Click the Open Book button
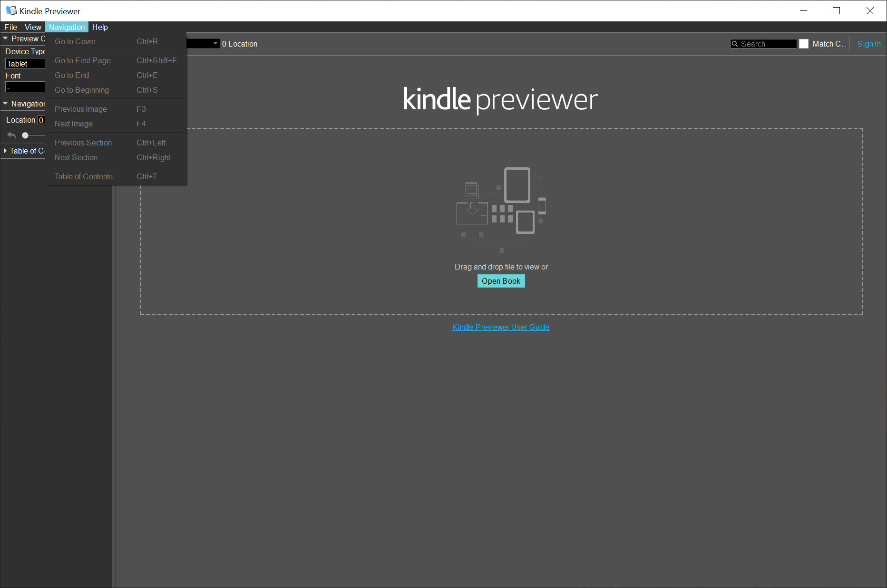887x588 pixels. coord(501,281)
